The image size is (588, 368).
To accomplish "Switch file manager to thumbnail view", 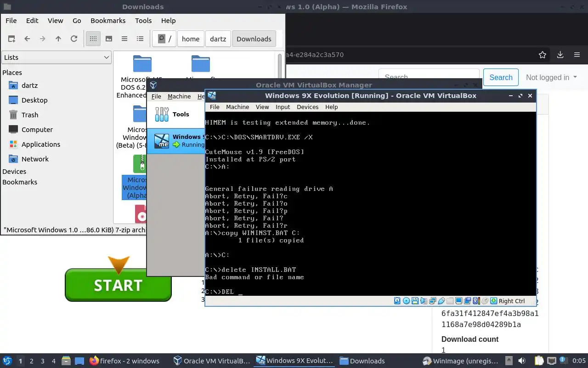I will click(x=109, y=39).
